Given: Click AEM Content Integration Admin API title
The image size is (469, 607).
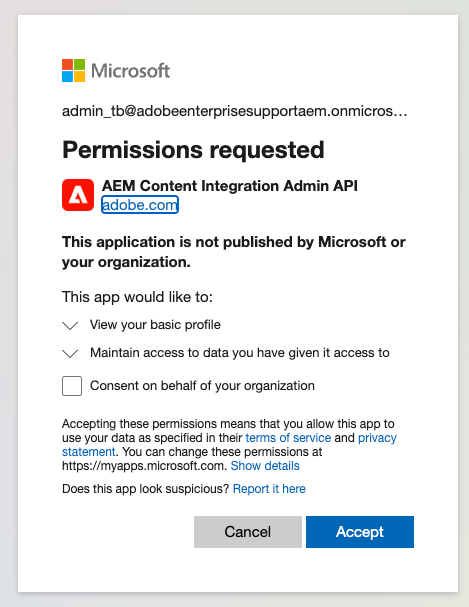Looking at the screenshot, I should tap(229, 186).
